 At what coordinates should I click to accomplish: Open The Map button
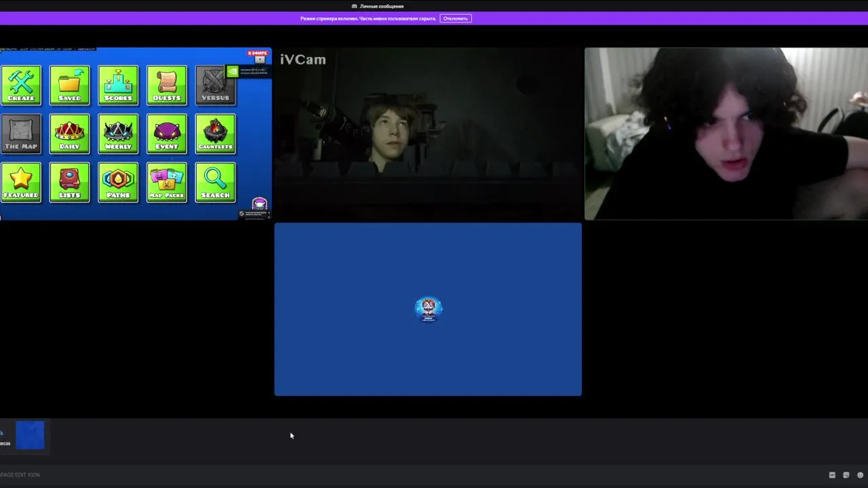point(21,134)
